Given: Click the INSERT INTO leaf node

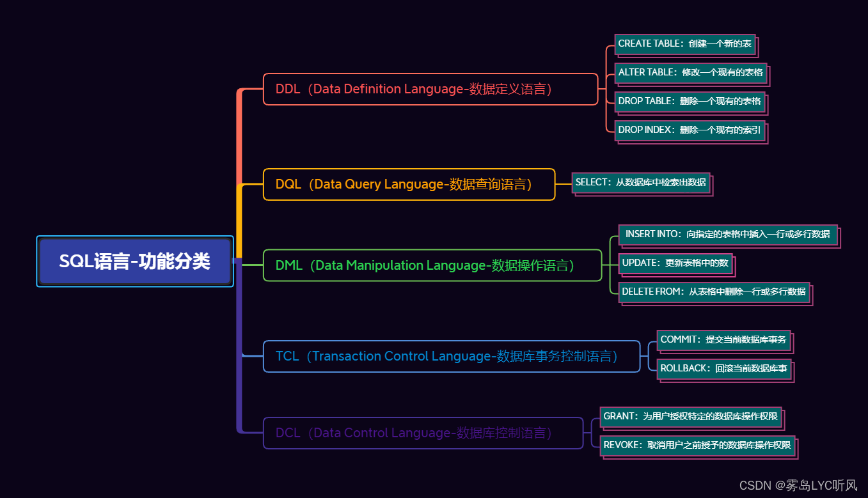Looking at the screenshot, I should 729,235.
